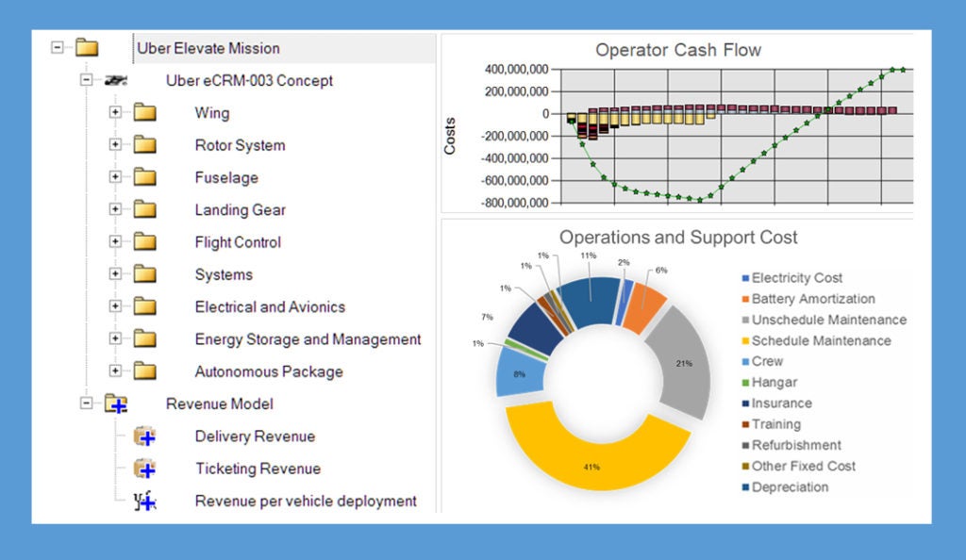
Task: Select Delivery Revenue label
Action: (255, 436)
